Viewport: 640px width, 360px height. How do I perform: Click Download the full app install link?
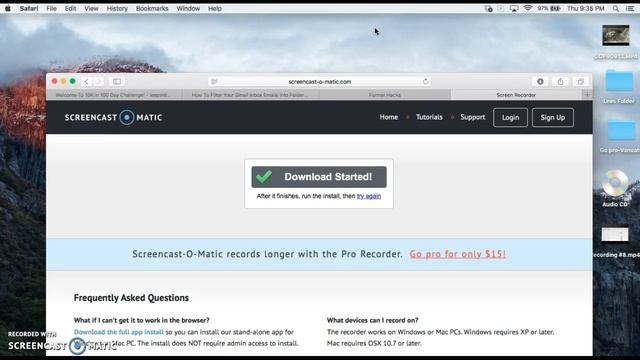(x=118, y=332)
